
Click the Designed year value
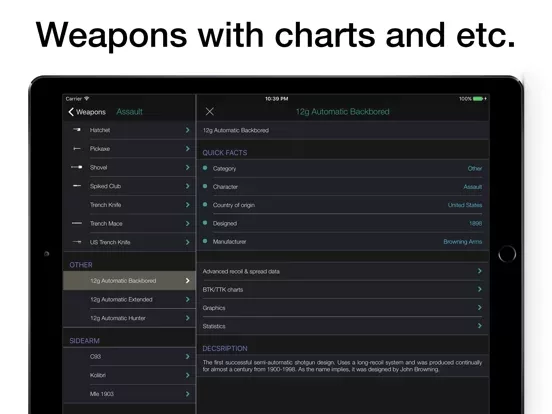(x=476, y=224)
